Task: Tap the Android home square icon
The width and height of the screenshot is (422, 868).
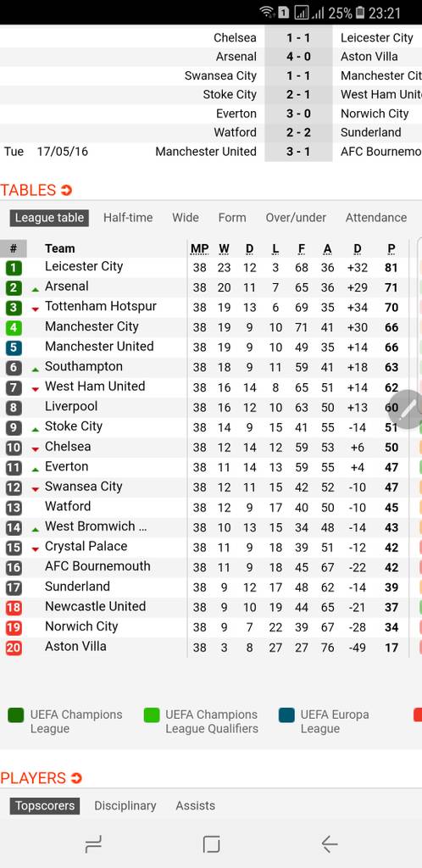Action: (x=211, y=844)
